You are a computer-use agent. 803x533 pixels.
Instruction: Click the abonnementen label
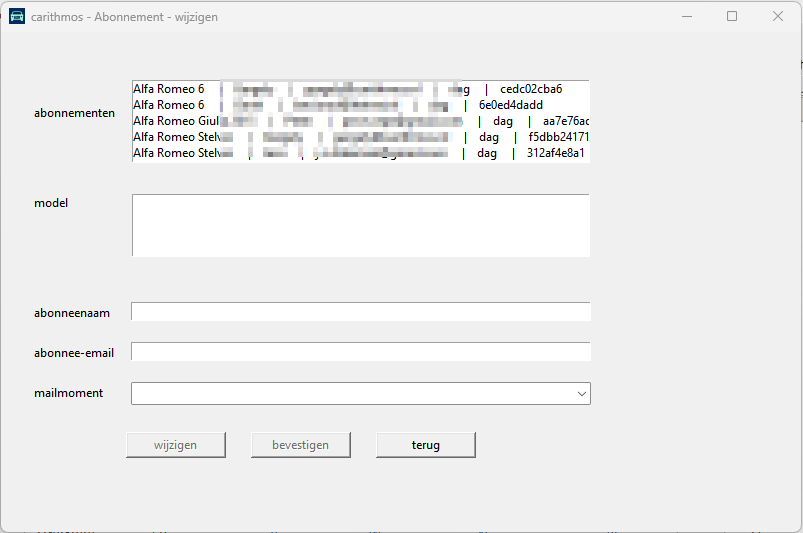click(74, 113)
